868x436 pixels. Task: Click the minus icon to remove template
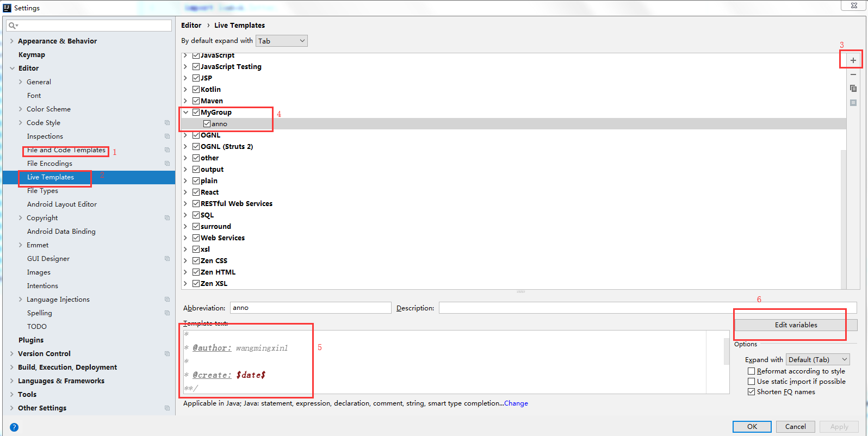[x=853, y=74]
